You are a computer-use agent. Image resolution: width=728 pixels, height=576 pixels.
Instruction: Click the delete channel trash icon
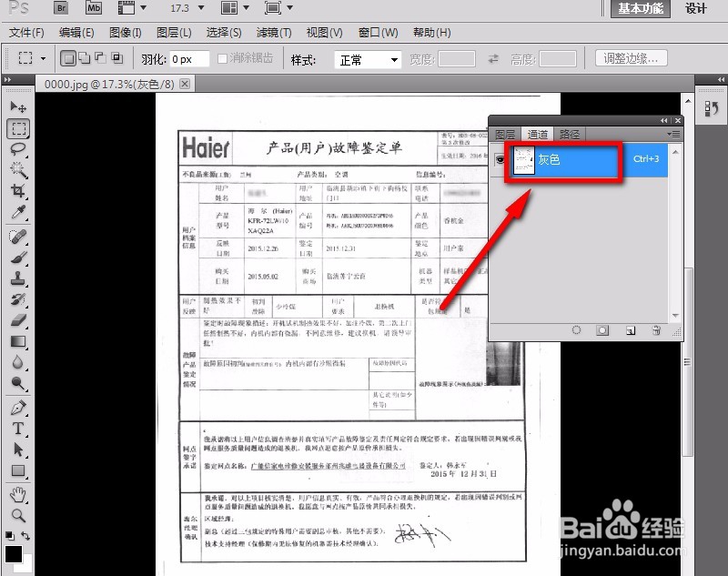656,329
